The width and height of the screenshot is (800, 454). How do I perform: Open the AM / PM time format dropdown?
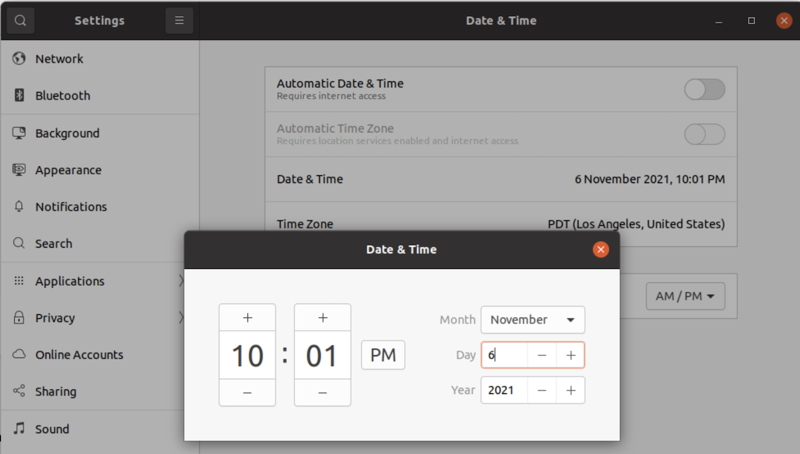click(684, 296)
